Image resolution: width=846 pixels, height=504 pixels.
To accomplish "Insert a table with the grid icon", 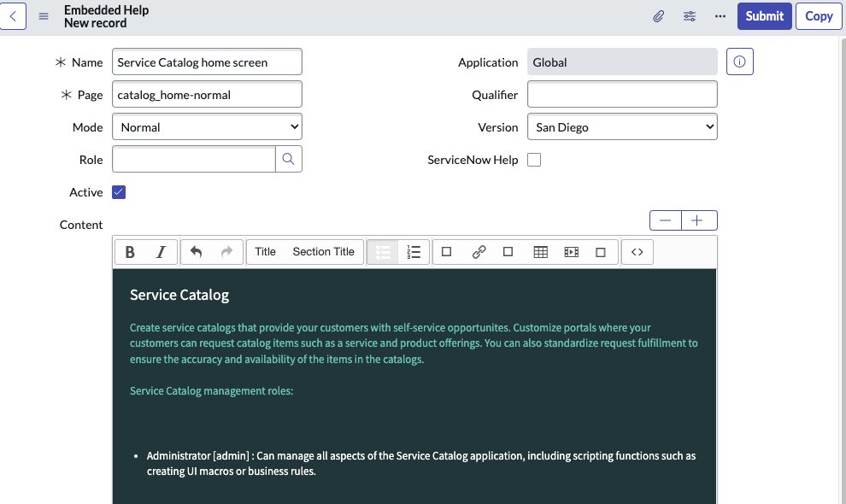I will [x=540, y=252].
